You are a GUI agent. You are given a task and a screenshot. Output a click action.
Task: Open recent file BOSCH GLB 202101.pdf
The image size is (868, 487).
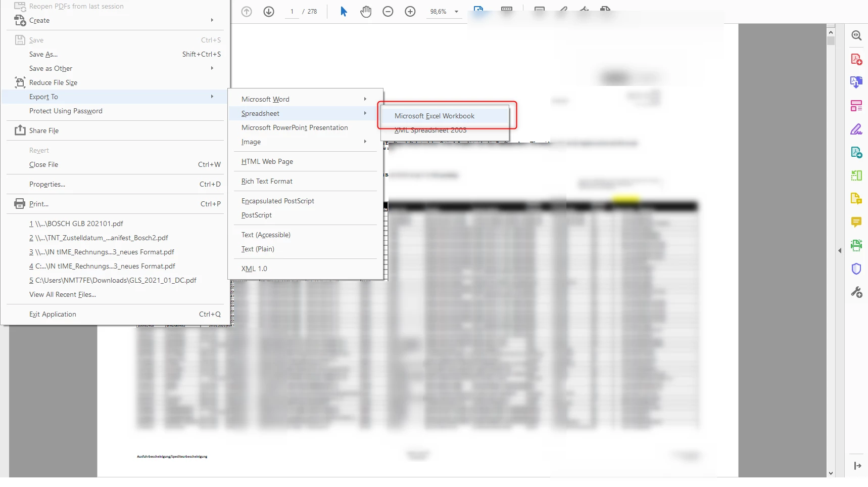click(115, 224)
